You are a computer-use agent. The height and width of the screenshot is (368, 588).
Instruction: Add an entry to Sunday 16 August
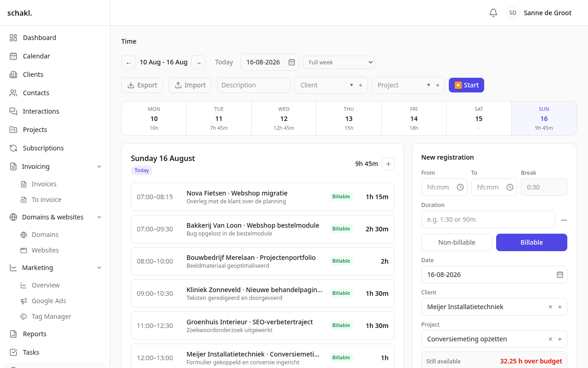tap(388, 164)
